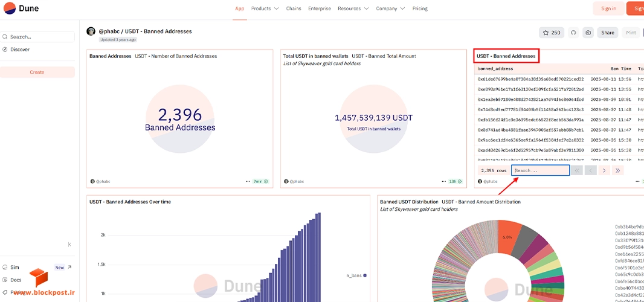Open three-dot menu on Total USDT panel
644x302 pixels.
[442, 181]
